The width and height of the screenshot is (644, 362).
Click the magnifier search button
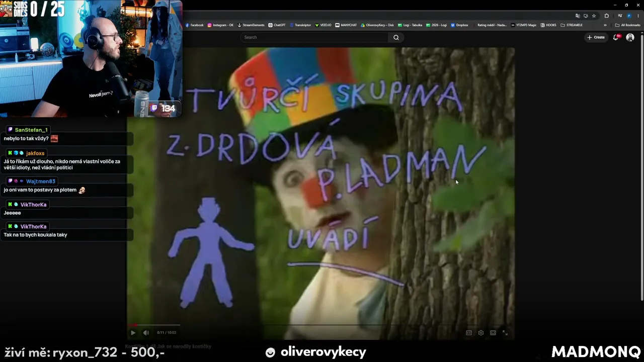[x=396, y=37]
